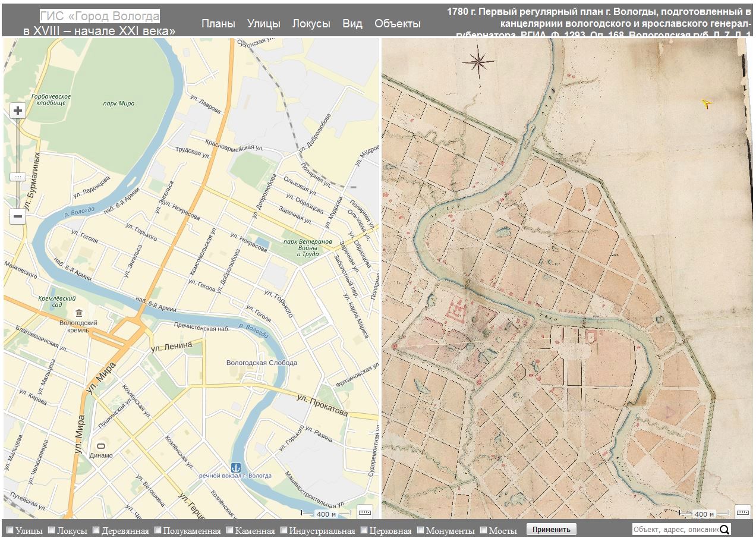Select the Локусы menu in header
756x538 pixels.
coord(311,24)
